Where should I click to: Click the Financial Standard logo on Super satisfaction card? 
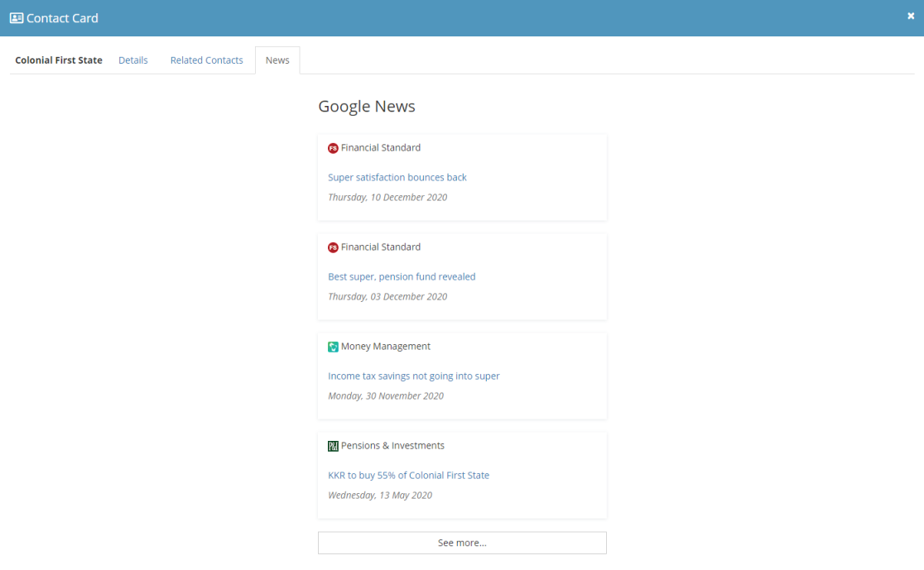tap(333, 148)
